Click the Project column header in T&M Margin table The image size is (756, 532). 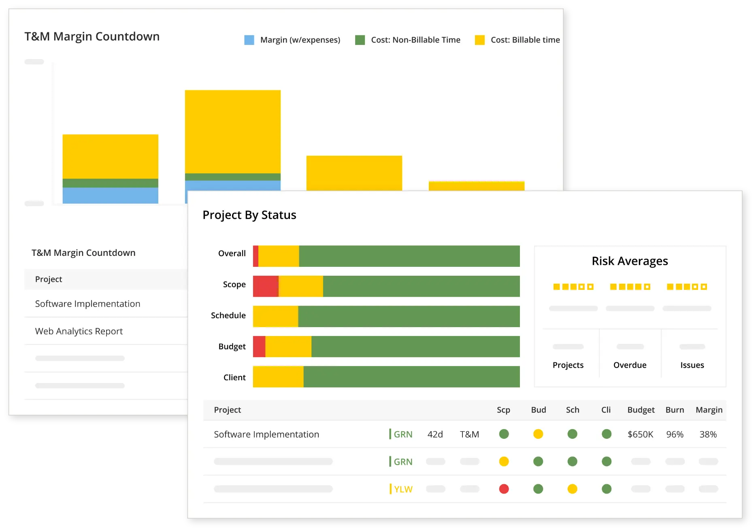(x=49, y=279)
